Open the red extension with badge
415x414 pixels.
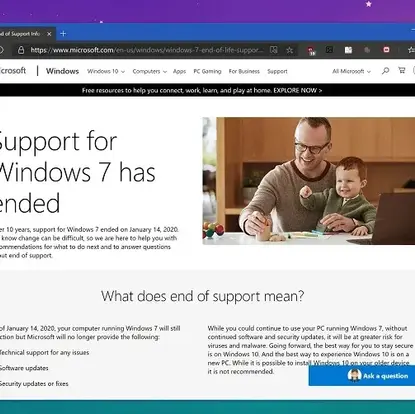coord(311,50)
